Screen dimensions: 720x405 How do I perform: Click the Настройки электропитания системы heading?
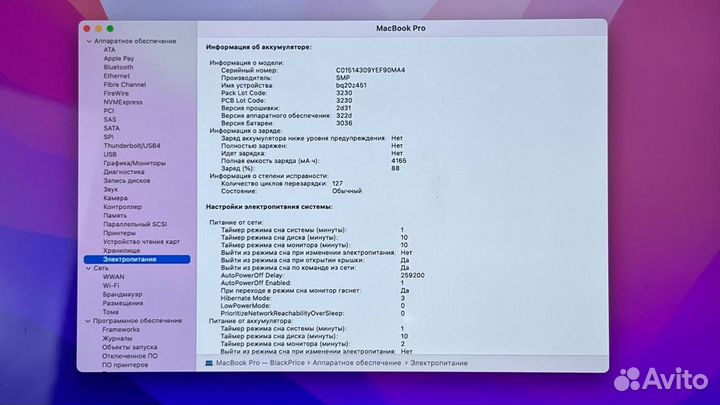[269, 207]
